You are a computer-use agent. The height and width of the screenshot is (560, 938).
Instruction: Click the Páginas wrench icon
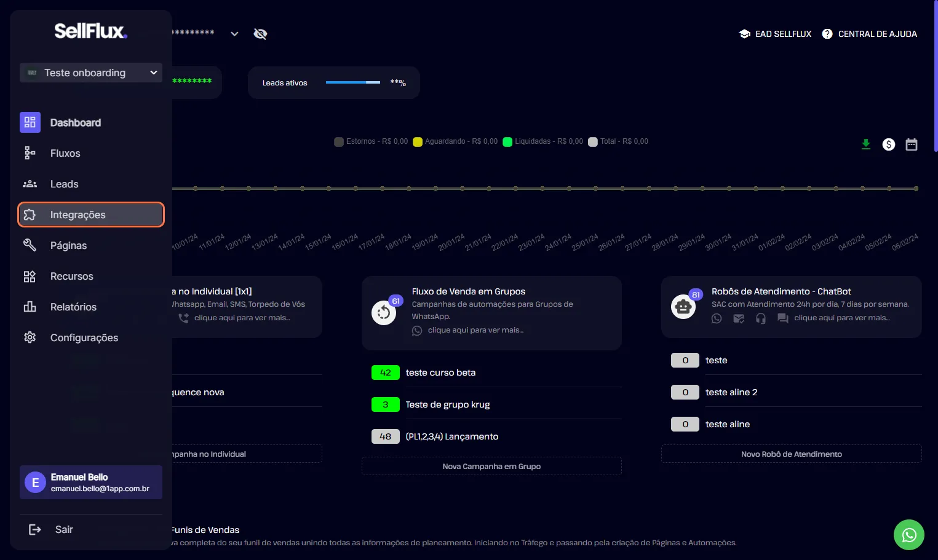pyautogui.click(x=30, y=245)
